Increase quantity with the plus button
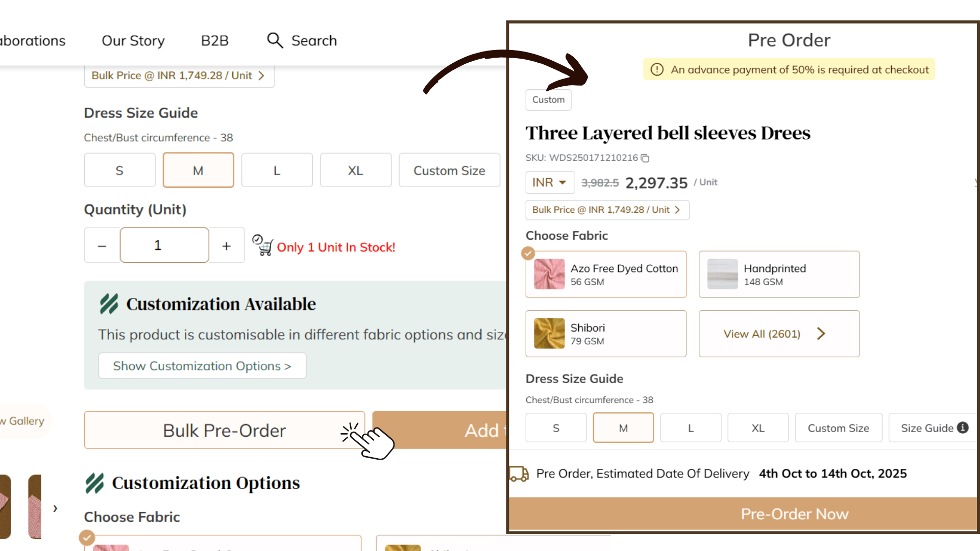 pyautogui.click(x=227, y=246)
